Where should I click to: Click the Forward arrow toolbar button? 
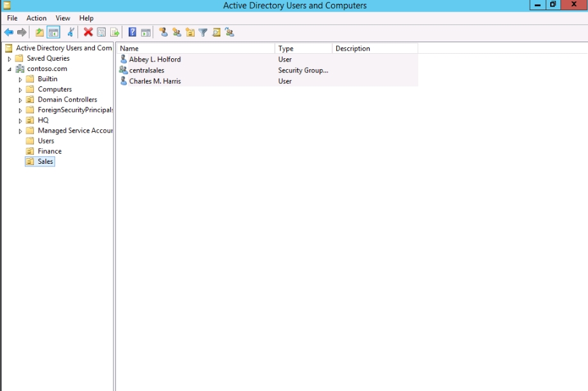pos(22,33)
